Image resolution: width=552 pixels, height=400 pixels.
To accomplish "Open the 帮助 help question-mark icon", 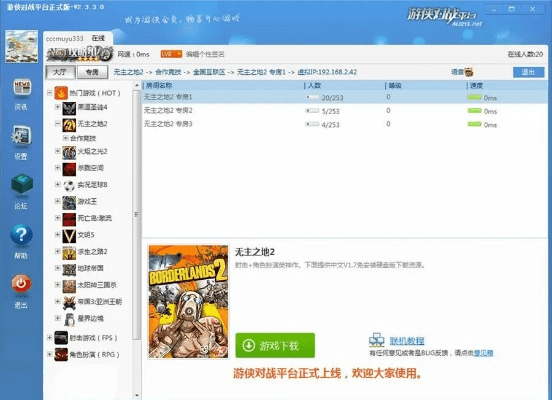I will coord(21,235).
